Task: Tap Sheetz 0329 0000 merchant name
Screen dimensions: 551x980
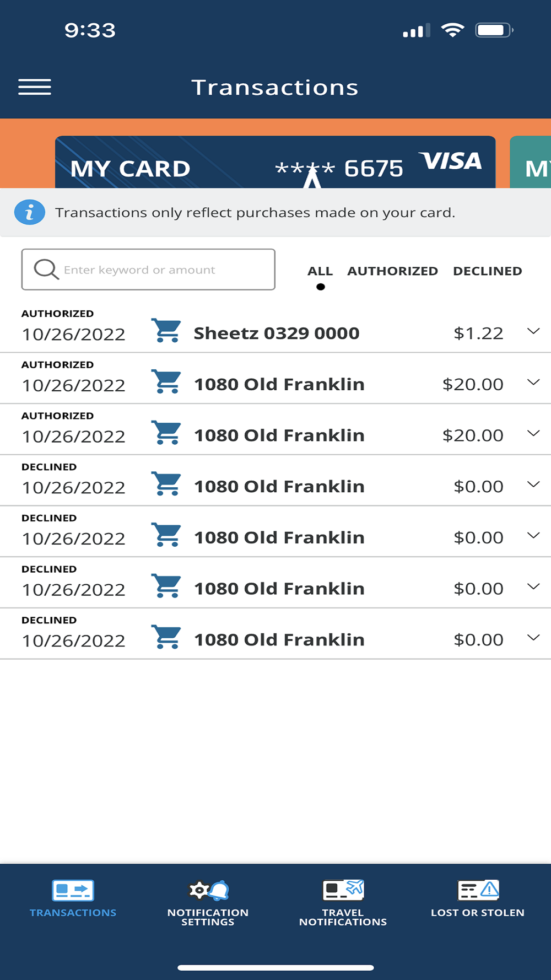Action: click(x=276, y=333)
